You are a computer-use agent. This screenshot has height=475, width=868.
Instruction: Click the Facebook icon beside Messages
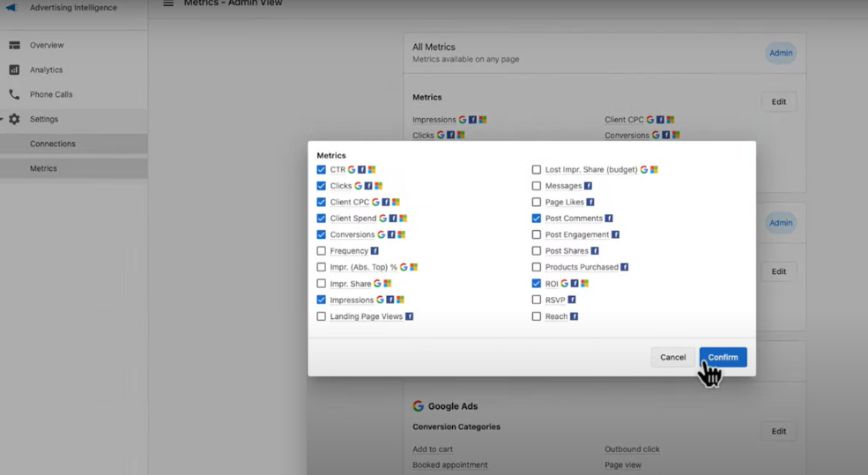[x=588, y=186]
